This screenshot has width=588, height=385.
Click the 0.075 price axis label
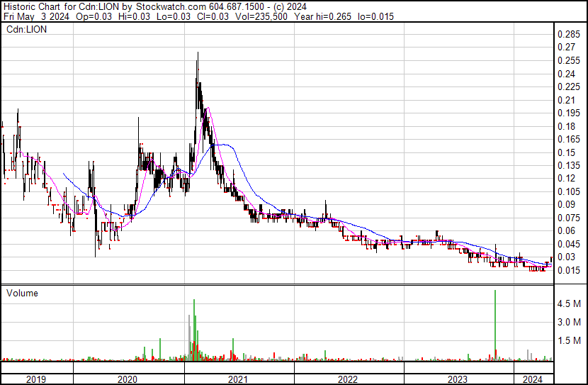point(568,218)
